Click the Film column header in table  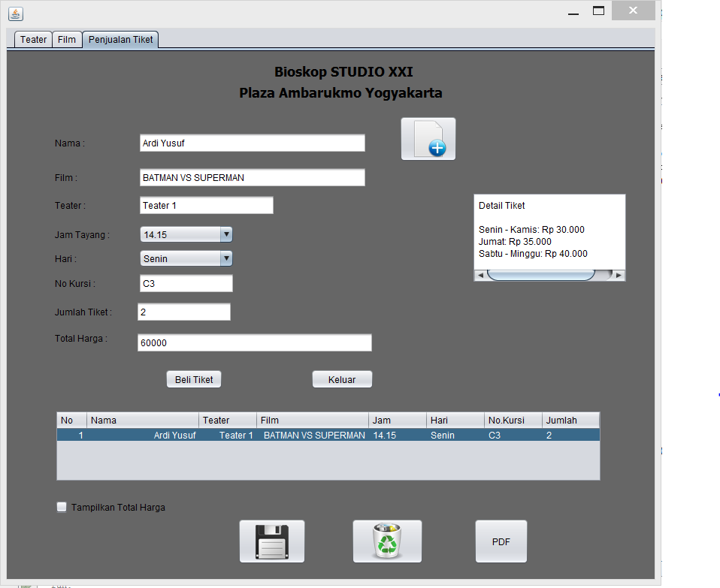(x=312, y=420)
